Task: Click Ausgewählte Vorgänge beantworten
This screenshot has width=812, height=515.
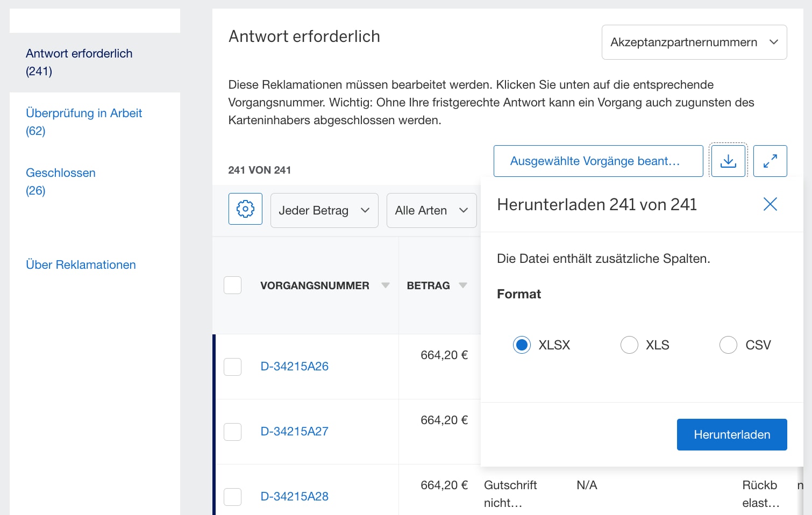Action: tap(597, 161)
